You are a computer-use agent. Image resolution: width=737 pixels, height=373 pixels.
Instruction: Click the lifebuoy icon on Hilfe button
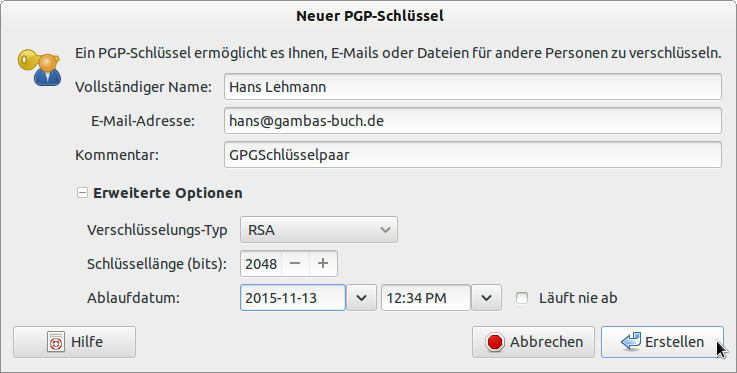tap(56, 342)
